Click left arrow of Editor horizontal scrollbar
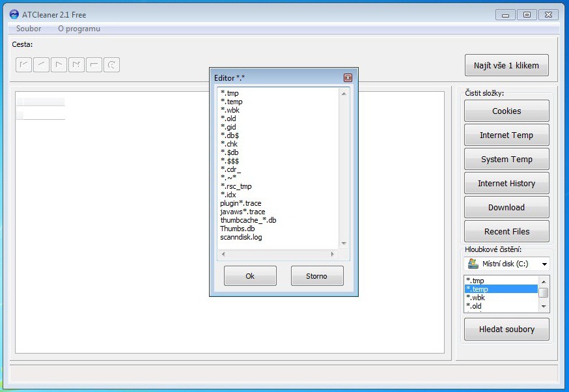 tap(223, 254)
